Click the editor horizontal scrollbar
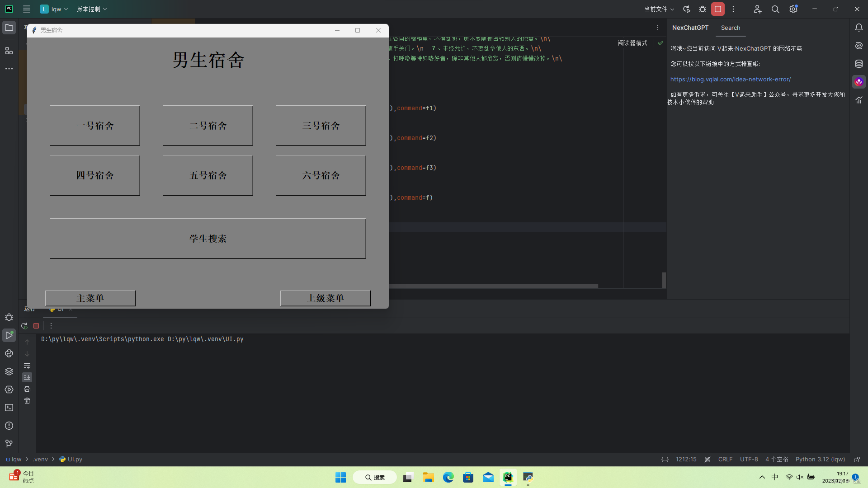This screenshot has width=868, height=488. click(494, 286)
